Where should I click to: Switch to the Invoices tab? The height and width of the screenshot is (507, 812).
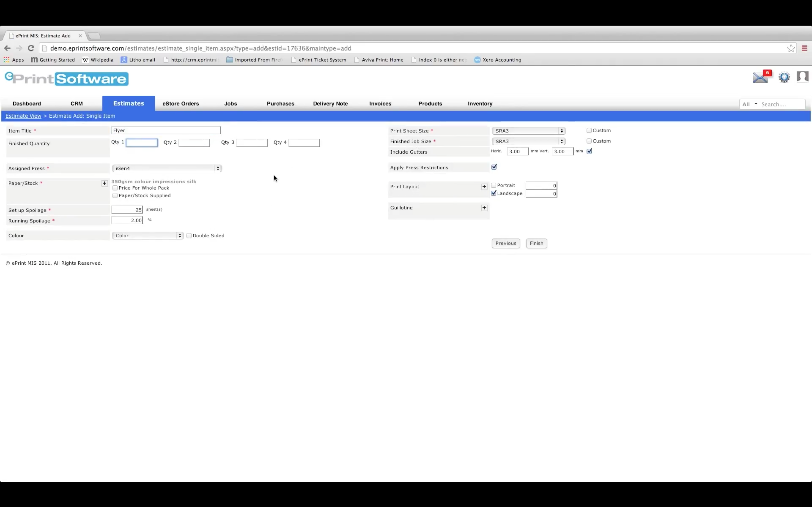(x=380, y=104)
